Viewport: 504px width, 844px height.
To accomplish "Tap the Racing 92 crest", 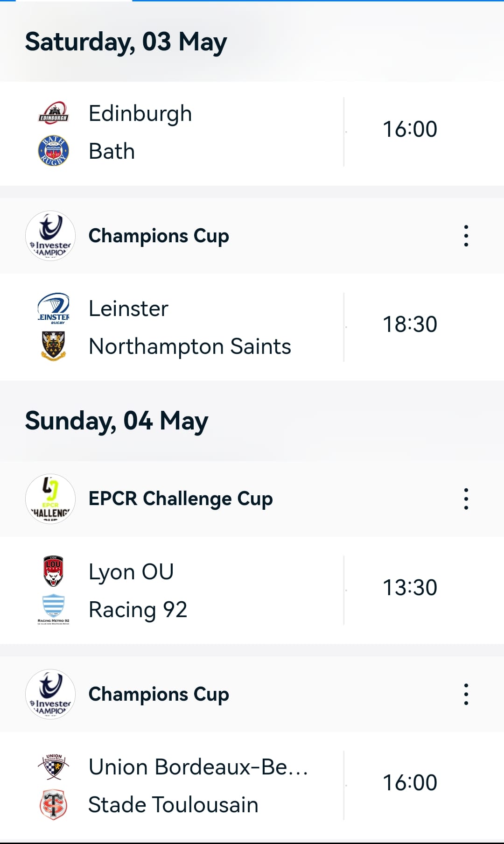I will (x=53, y=609).
